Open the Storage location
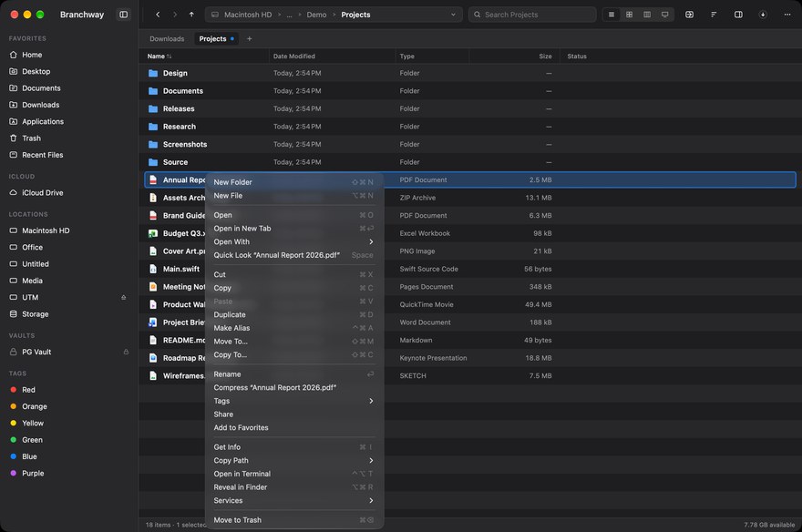802x532 pixels. (36, 314)
